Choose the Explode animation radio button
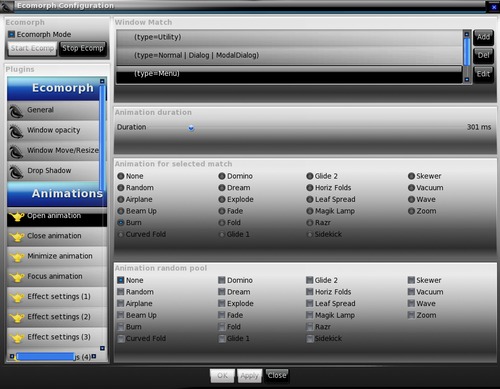500x389 pixels. click(x=222, y=199)
